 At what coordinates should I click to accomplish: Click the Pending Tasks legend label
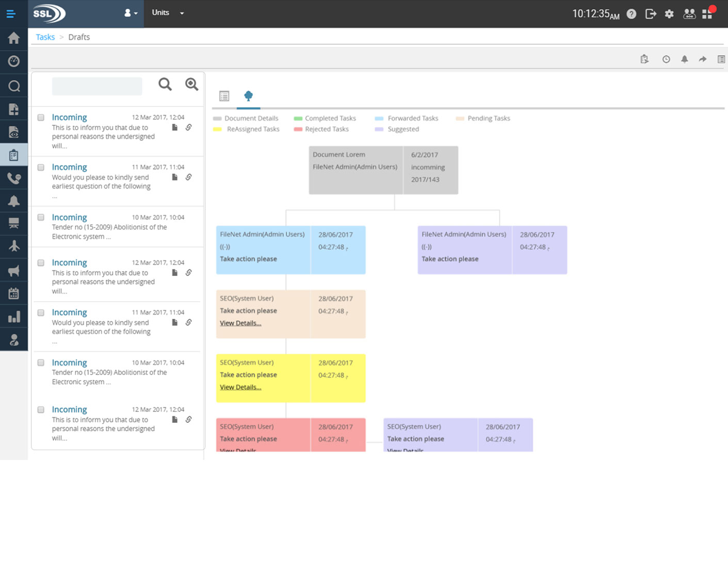489,119
